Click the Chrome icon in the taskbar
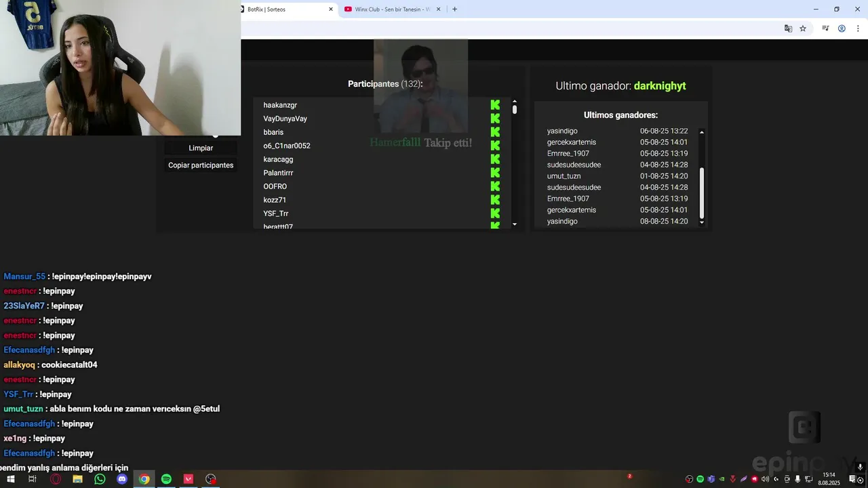The width and height of the screenshot is (868, 488). [144, 479]
